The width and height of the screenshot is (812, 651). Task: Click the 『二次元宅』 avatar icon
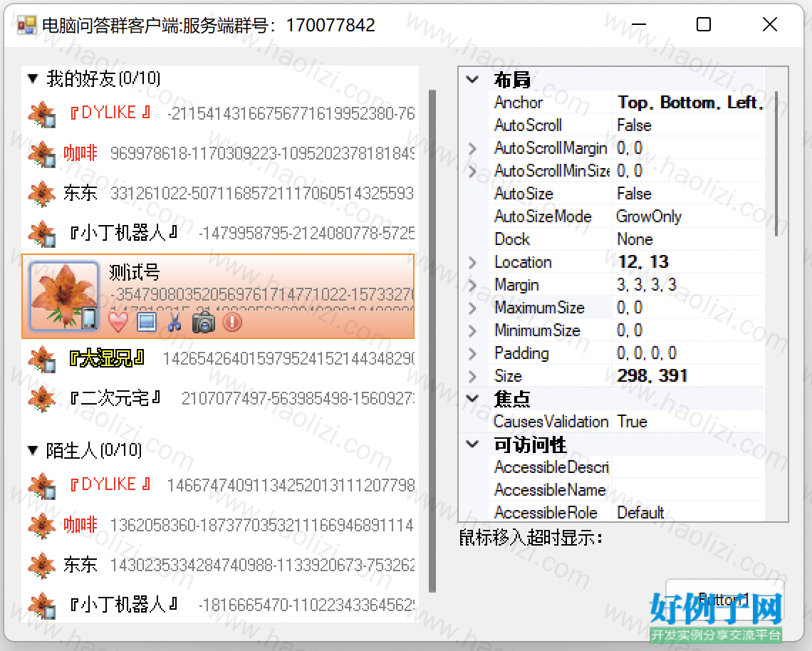[42, 399]
